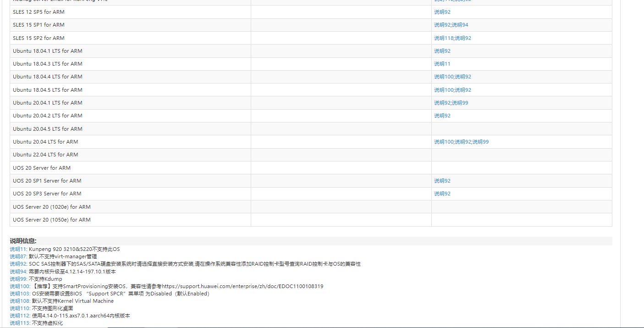The image size is (644, 328).
Task: Open 说明92 link in SLES 15 SP2 row
Action: pos(463,38)
